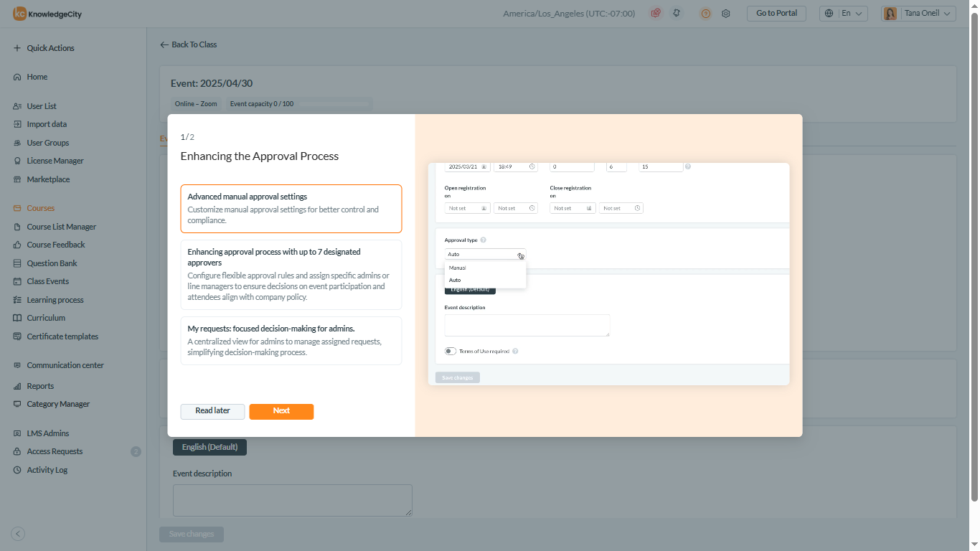Click the License Manager sidebar icon
The image size is (980, 551).
click(17, 161)
